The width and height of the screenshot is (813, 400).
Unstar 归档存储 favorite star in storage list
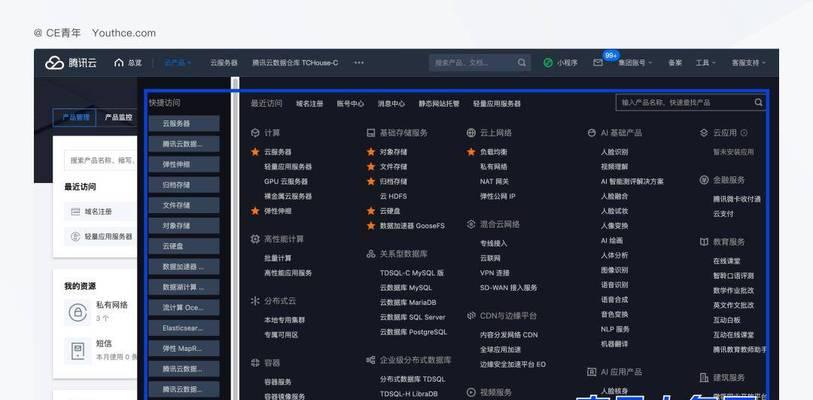pos(371,182)
